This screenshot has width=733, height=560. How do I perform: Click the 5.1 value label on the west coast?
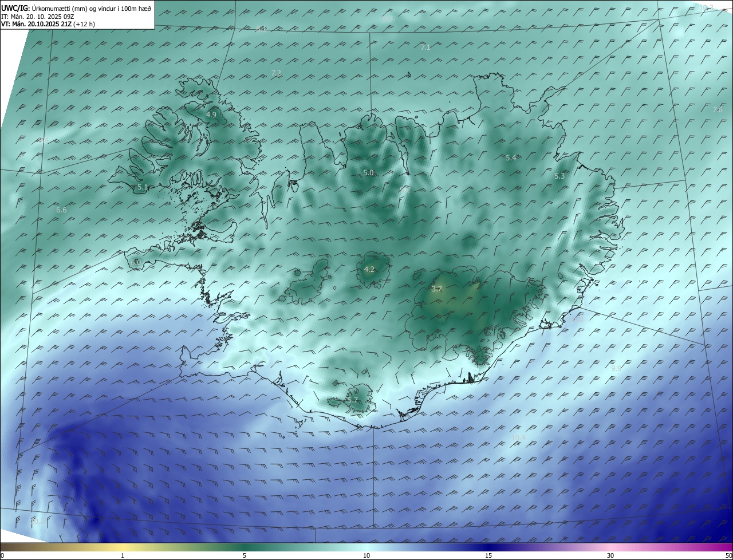point(143,187)
